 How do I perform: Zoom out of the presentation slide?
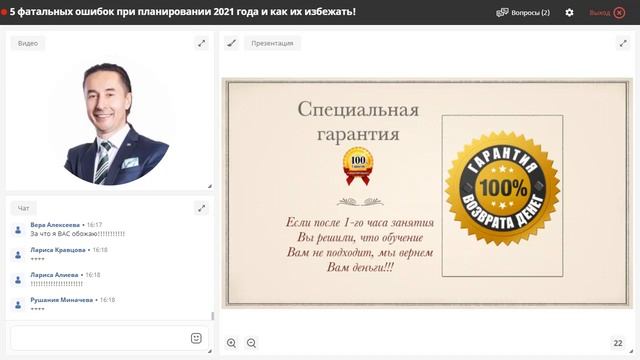[251, 343]
